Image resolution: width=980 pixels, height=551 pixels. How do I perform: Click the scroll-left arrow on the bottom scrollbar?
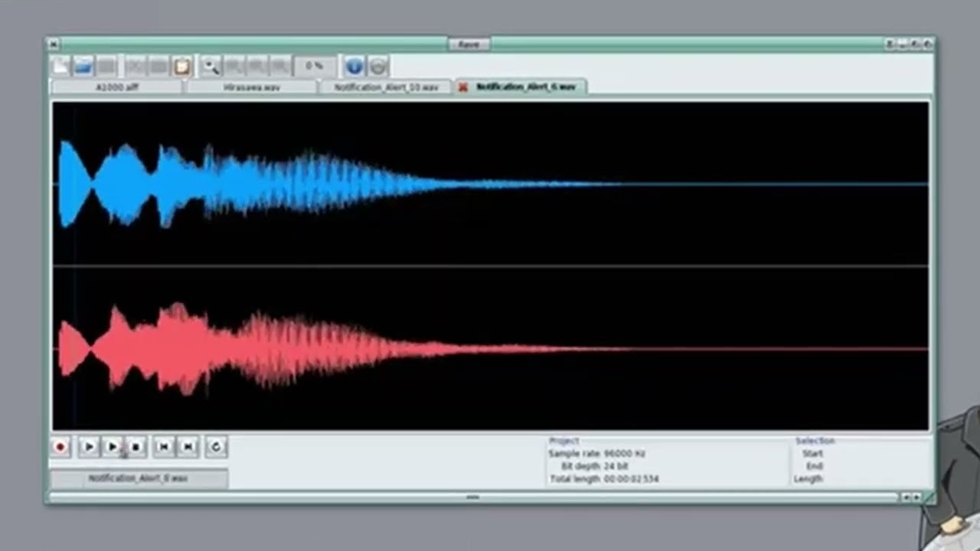[x=906, y=497]
